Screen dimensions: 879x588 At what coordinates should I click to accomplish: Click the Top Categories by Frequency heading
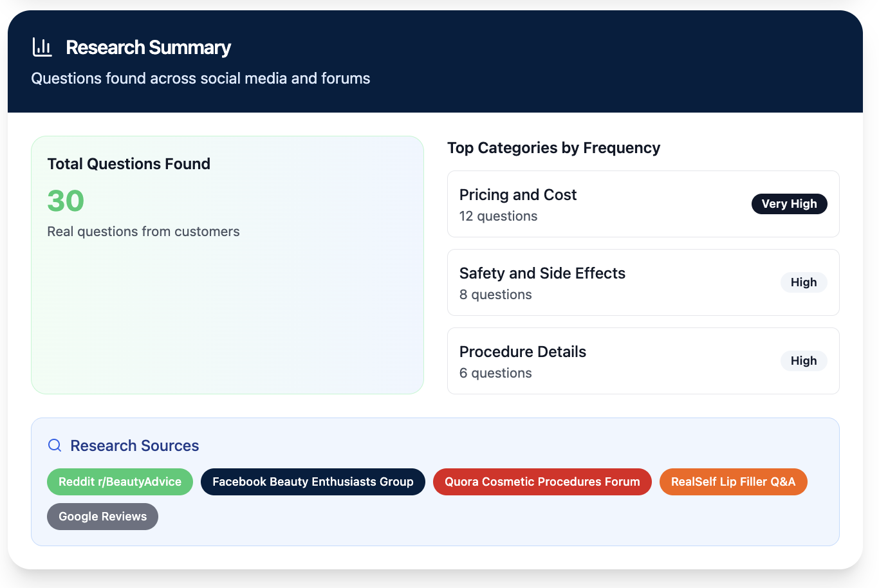point(554,148)
